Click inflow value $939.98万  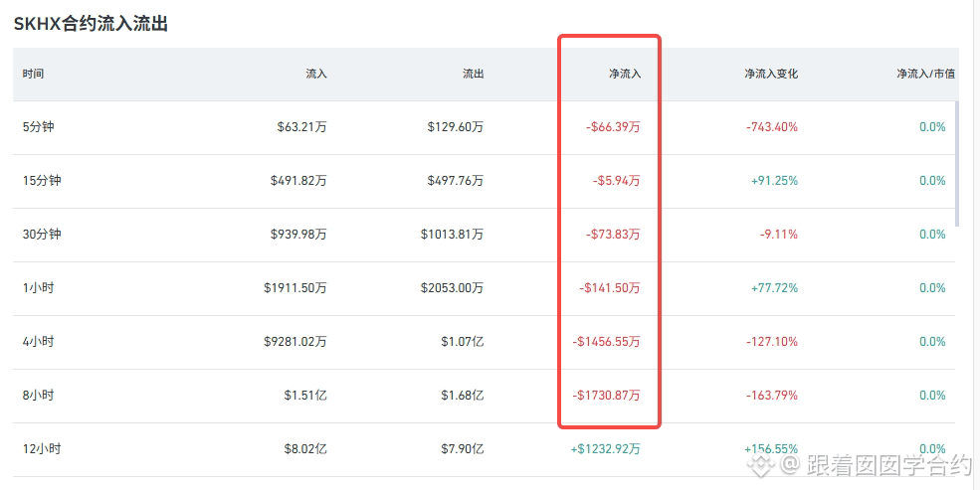click(298, 235)
